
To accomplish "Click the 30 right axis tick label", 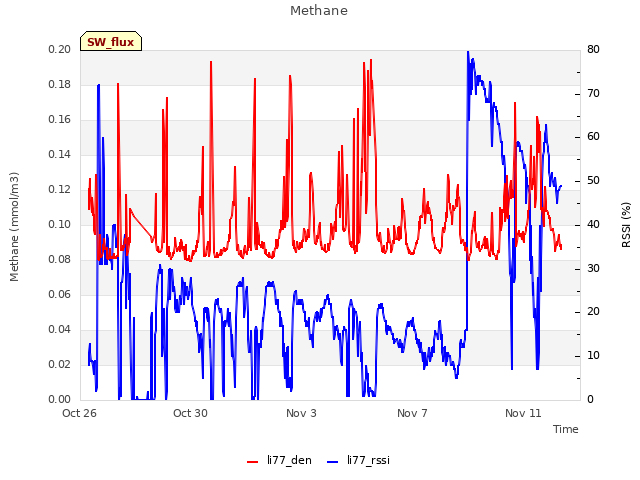I will 593,269.
